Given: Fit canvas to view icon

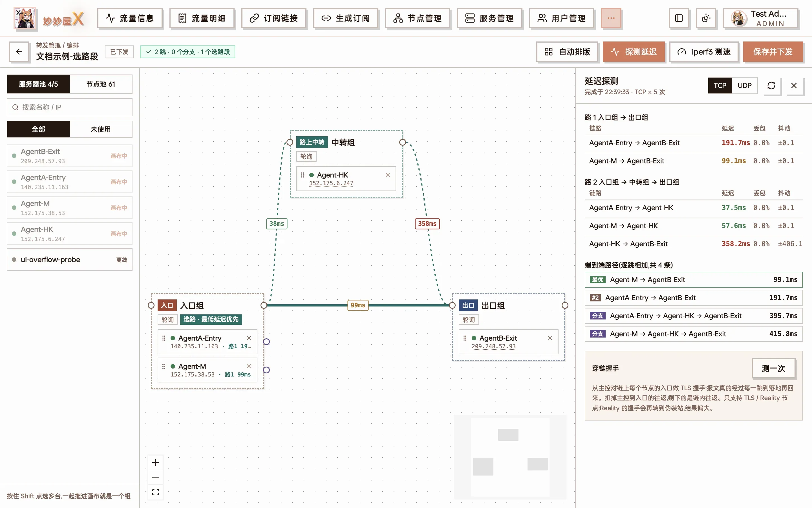Looking at the screenshot, I should (156, 492).
